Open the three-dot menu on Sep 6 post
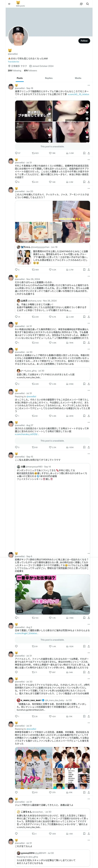The image size is (98, 868). [x=89, y=554]
